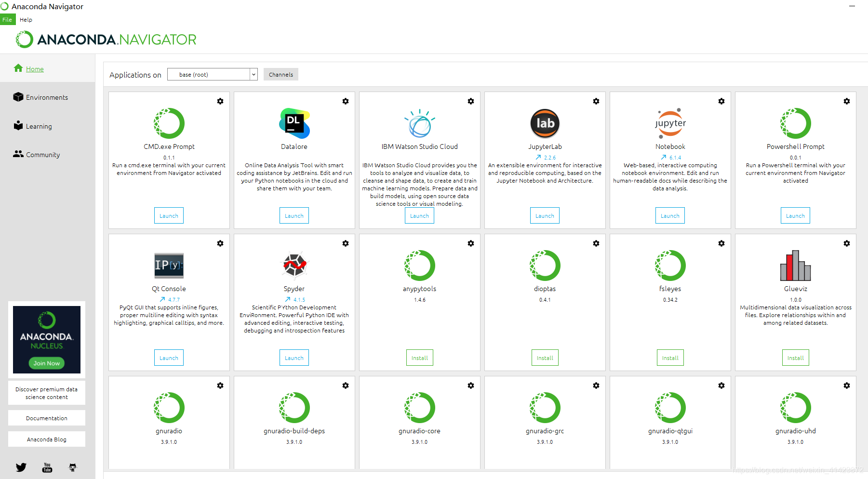The height and width of the screenshot is (479, 868).
Task: Launch CMD.exe Prompt
Action: coord(169,215)
